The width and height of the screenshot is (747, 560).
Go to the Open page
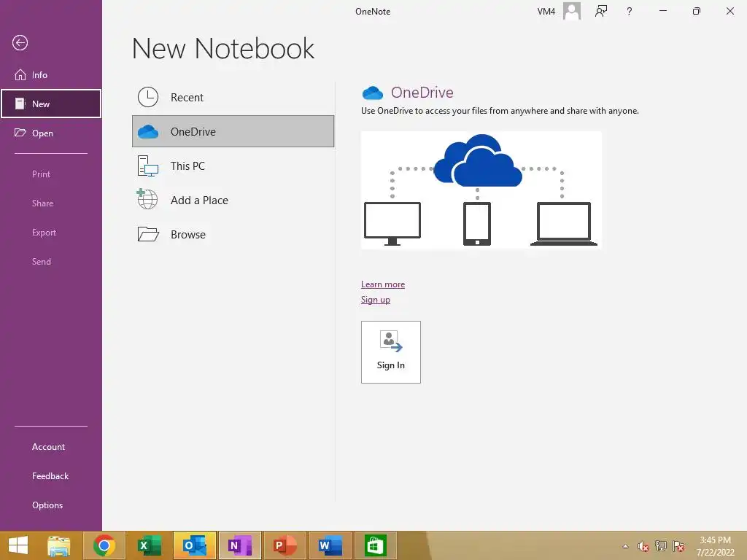tap(51, 133)
